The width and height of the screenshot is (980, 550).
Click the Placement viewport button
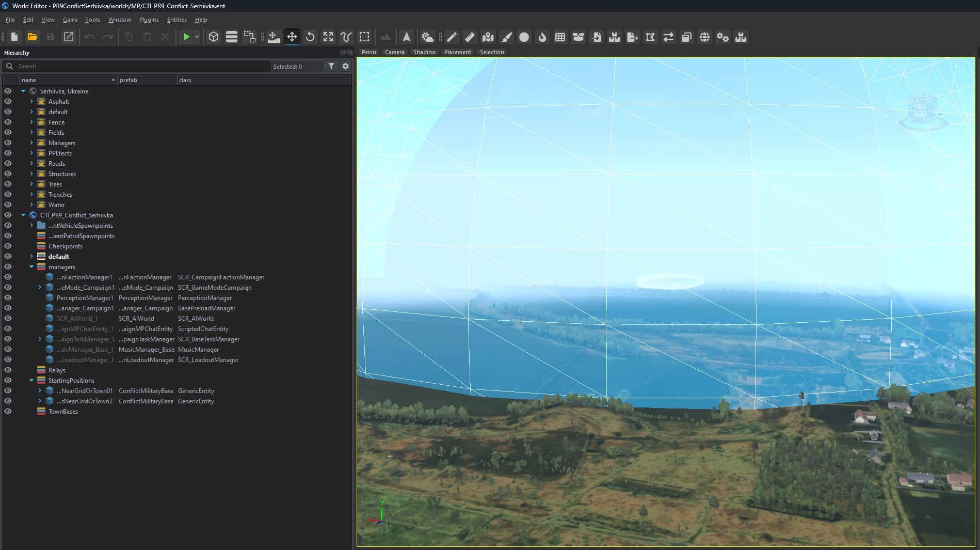tap(457, 52)
